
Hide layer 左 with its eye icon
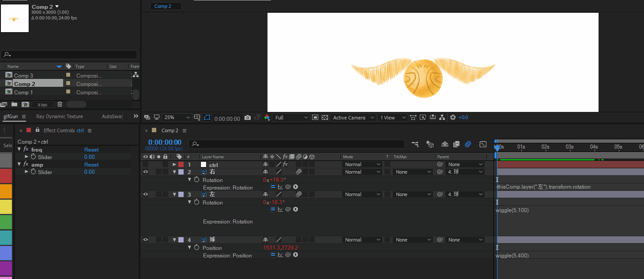[x=145, y=194]
